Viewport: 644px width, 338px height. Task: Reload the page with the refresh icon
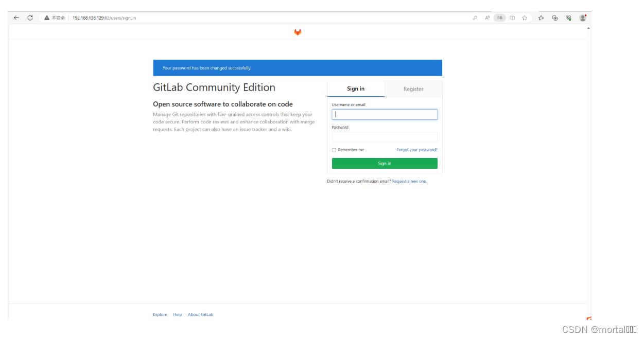click(x=30, y=17)
